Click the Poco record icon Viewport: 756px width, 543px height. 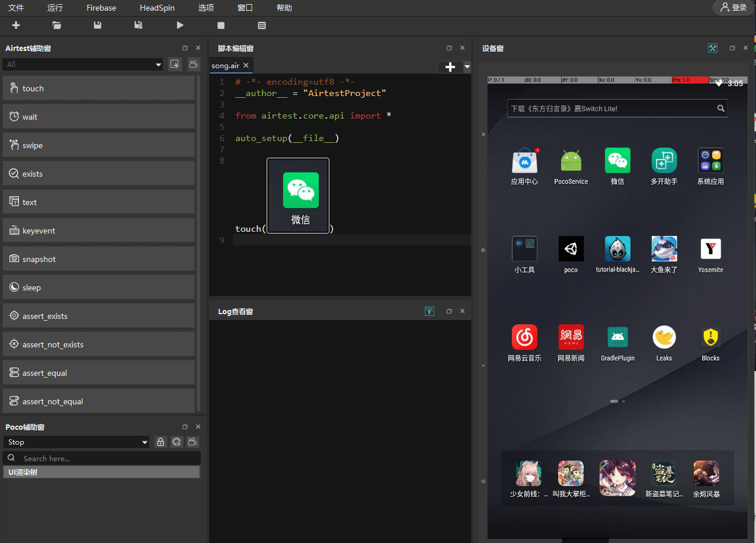pyautogui.click(x=193, y=442)
